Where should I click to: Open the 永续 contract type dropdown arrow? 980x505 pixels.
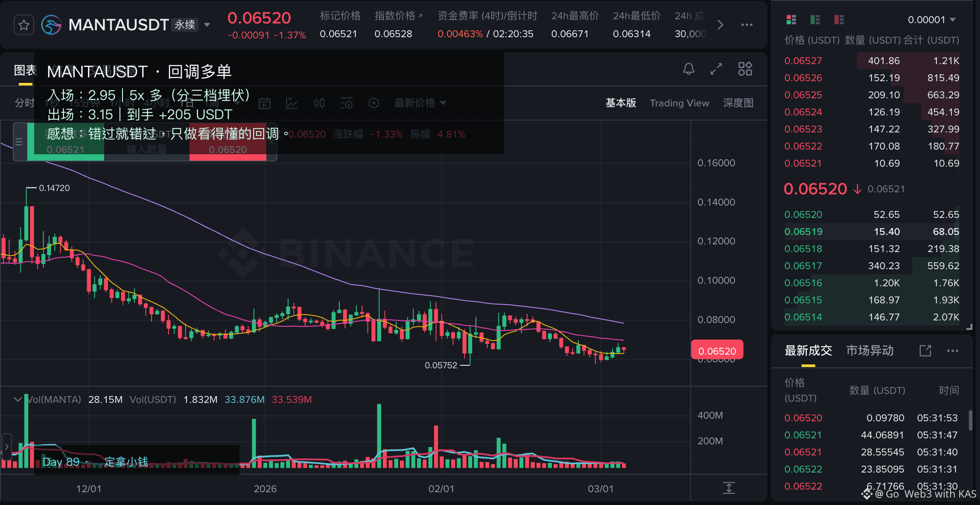207,25
